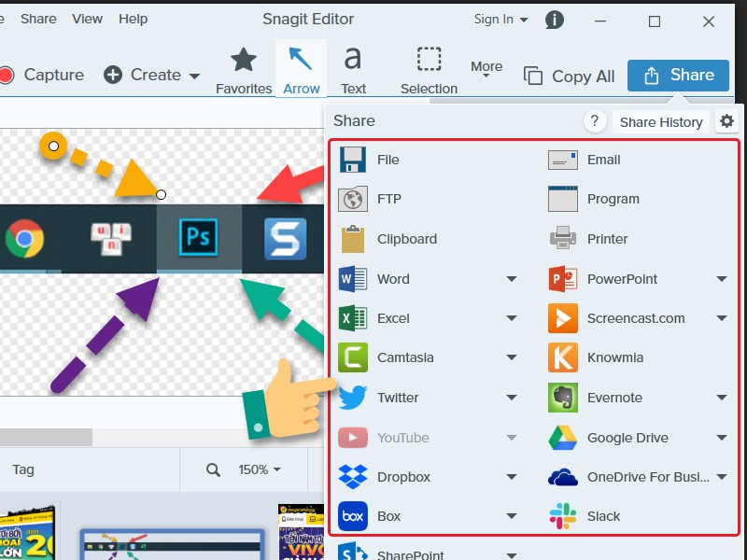
Task: Activate the Selection tool
Action: pyautogui.click(x=429, y=71)
